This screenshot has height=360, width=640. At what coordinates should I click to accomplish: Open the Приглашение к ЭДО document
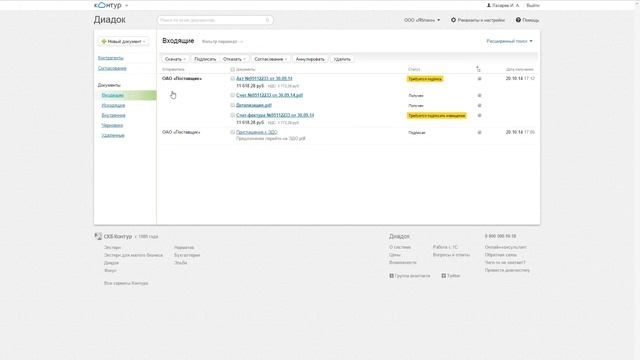click(x=256, y=132)
